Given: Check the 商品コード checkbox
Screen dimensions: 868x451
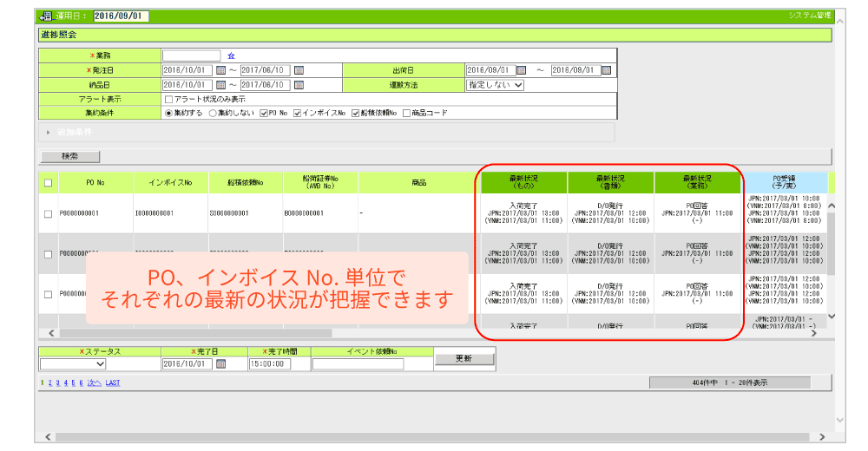Looking at the screenshot, I should coord(407,113).
